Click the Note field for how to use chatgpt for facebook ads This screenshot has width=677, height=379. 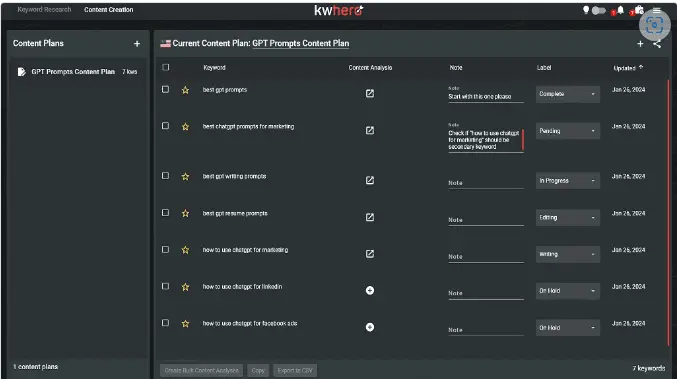point(486,330)
